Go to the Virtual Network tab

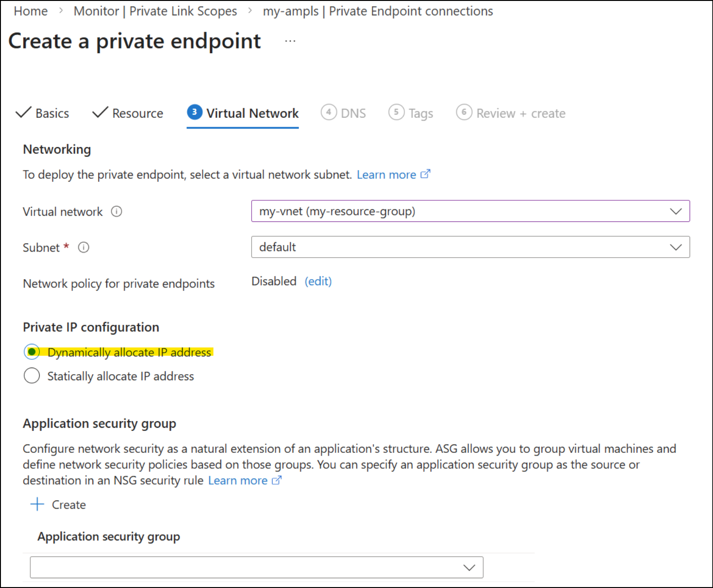(x=243, y=113)
